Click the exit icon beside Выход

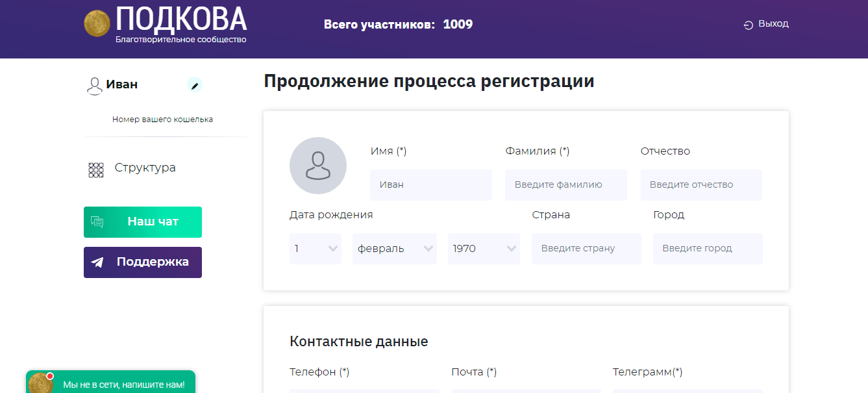point(749,25)
